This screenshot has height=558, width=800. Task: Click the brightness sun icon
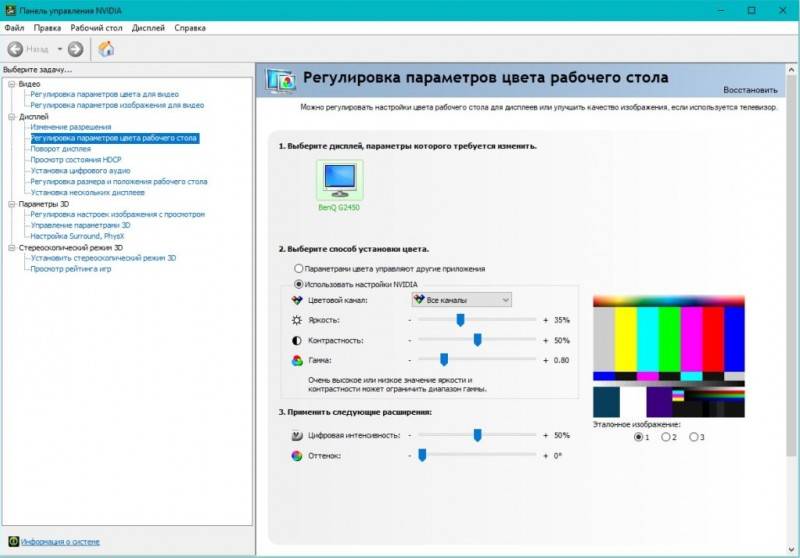pos(297,320)
